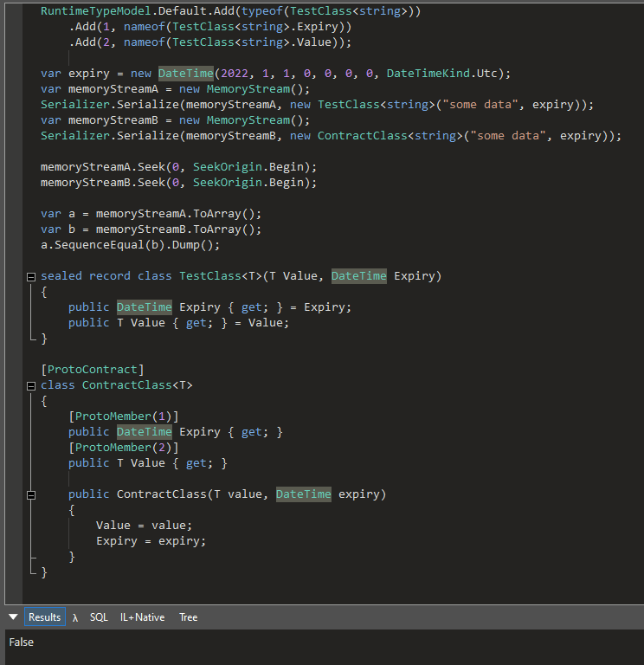Viewport: 644px width, 665px height.
Task: Open the IL+Native tab
Action: tap(143, 617)
